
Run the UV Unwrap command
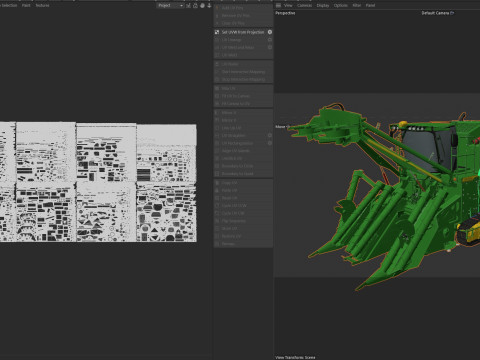(241, 40)
